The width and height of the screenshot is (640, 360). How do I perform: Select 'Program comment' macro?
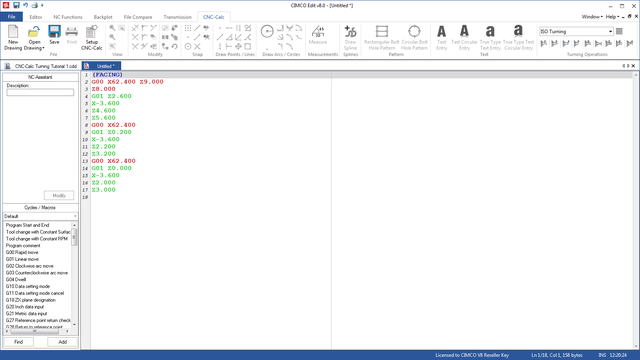(x=23, y=246)
